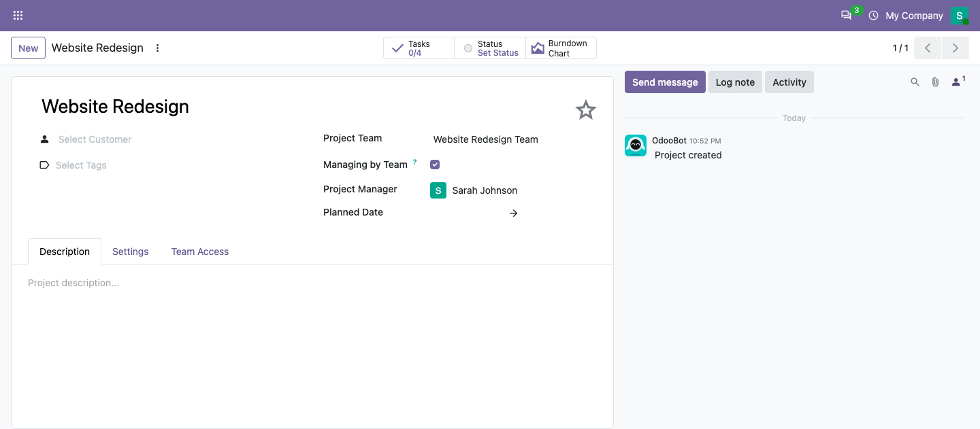Open the attachments paperclip icon

936,82
